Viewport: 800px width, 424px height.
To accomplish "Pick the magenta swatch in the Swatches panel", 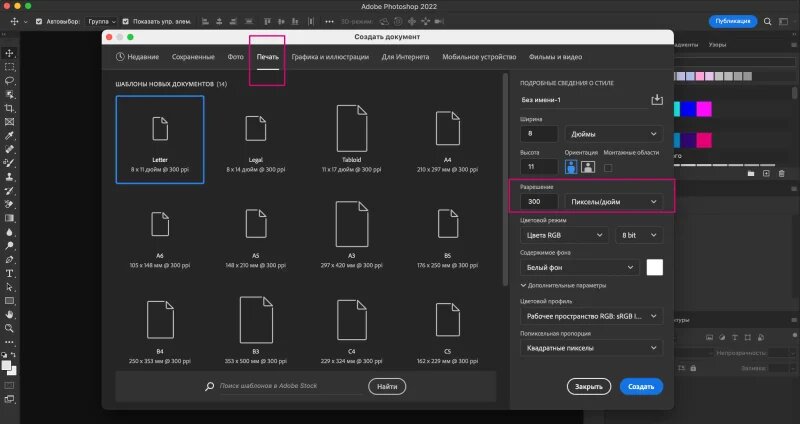I will point(704,109).
